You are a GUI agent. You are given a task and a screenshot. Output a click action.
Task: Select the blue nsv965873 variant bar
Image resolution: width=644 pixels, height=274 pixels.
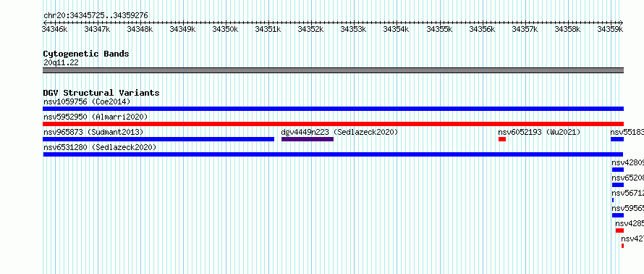tap(158, 139)
